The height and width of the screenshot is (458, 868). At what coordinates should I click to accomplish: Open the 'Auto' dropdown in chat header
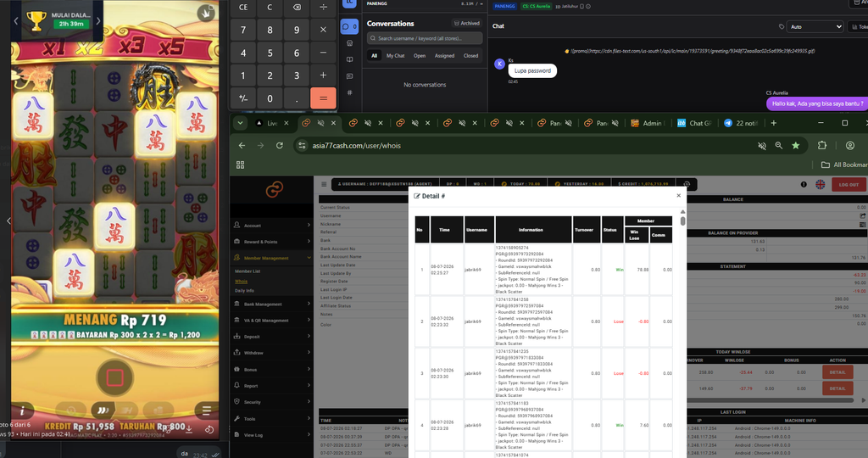(x=816, y=26)
